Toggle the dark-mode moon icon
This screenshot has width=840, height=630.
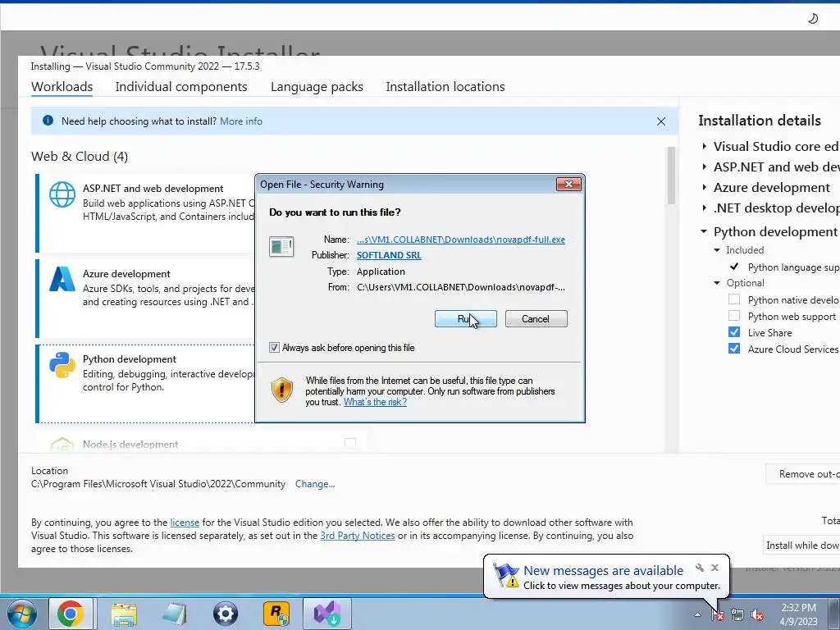coord(813,19)
